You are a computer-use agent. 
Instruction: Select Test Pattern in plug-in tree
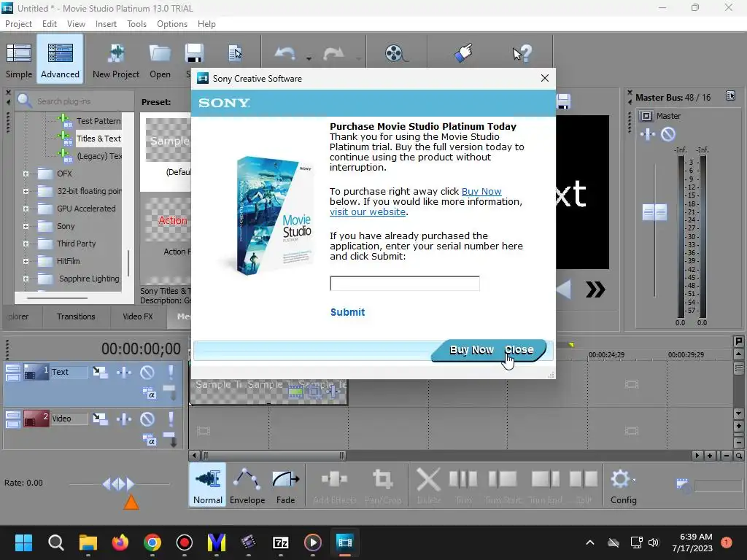[x=98, y=121]
